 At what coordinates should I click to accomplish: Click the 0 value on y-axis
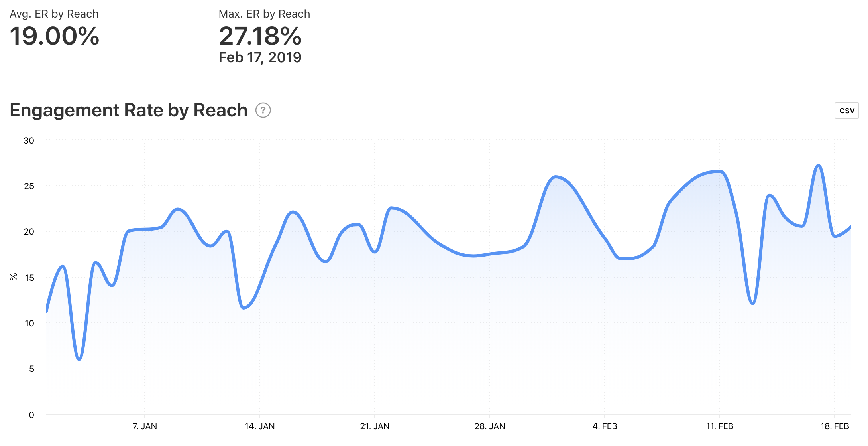[x=31, y=415]
